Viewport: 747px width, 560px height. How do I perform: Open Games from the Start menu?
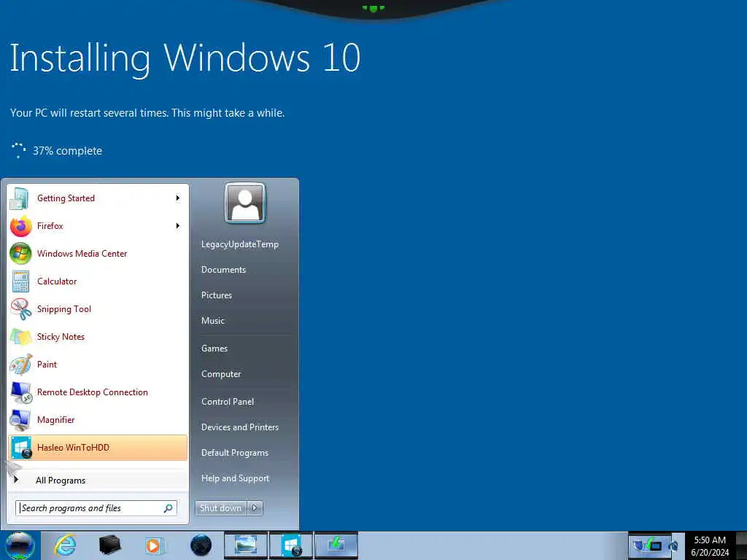(x=214, y=349)
